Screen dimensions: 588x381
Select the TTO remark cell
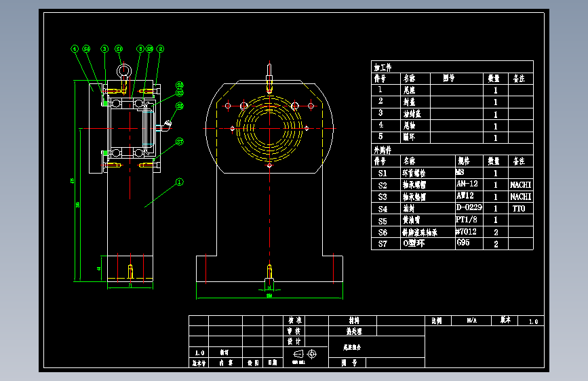point(519,209)
